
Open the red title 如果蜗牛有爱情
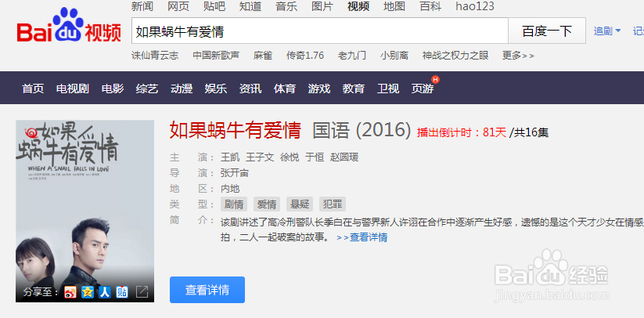click(x=236, y=130)
